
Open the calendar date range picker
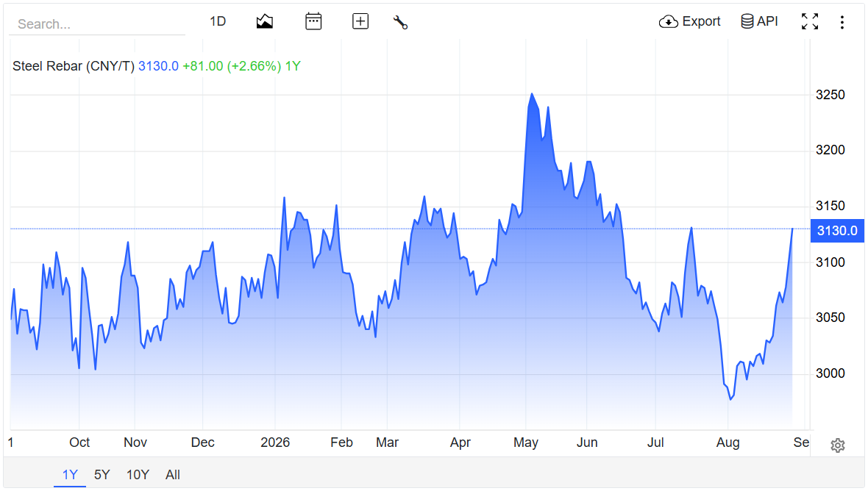tap(313, 21)
